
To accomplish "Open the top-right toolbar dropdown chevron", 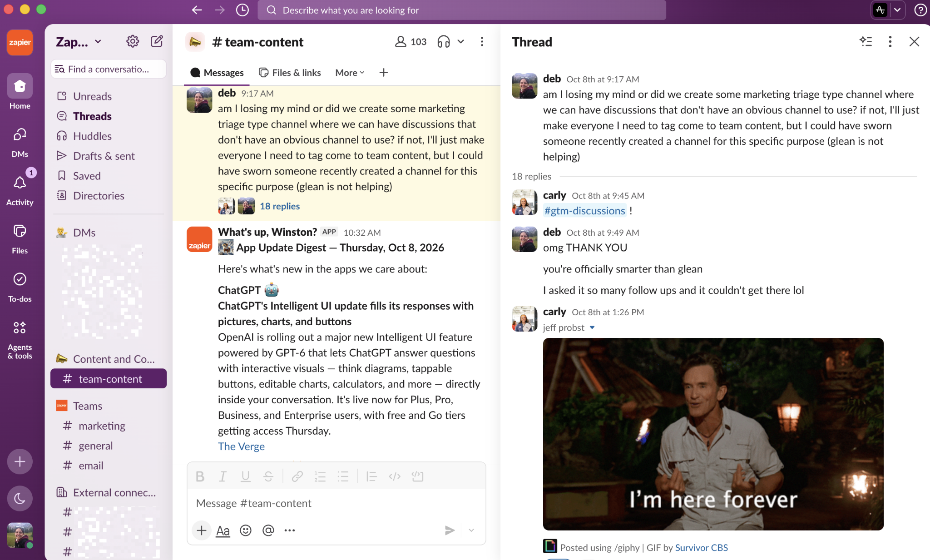I will (x=897, y=10).
